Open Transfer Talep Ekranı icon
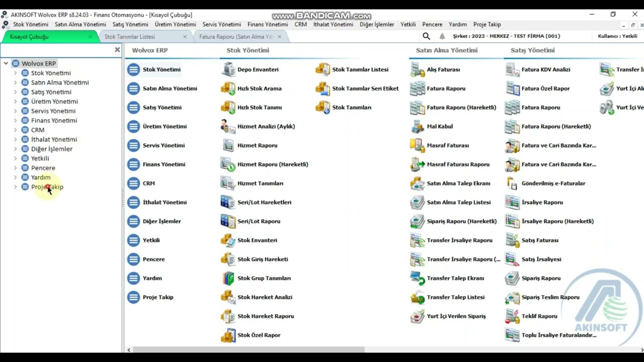 [418, 278]
